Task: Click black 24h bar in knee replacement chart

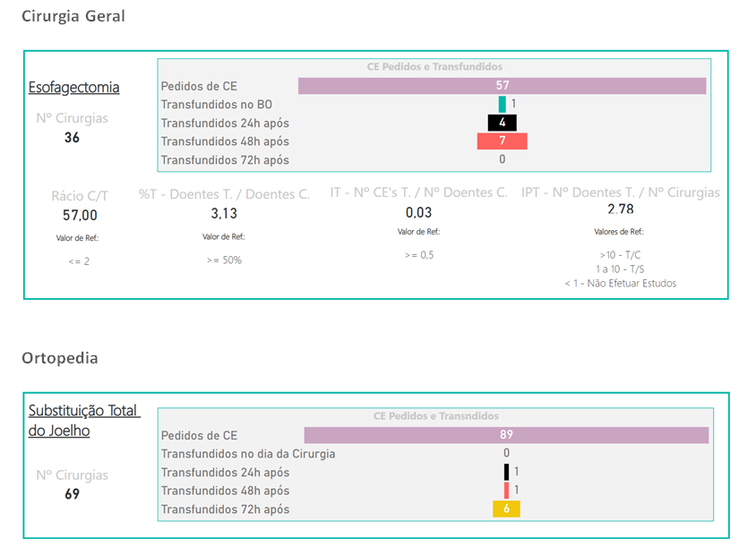Action: (506, 473)
